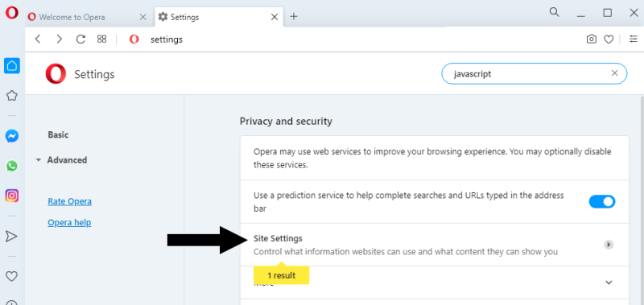Expand the More section chevron
This screenshot has width=644, height=305.
(609, 282)
